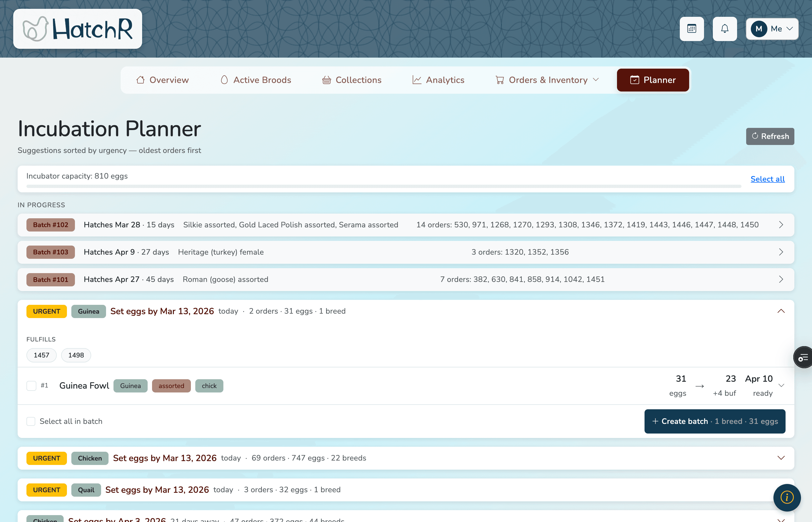Open the side panel toggle on right edge
The image size is (812, 522).
[803, 357]
